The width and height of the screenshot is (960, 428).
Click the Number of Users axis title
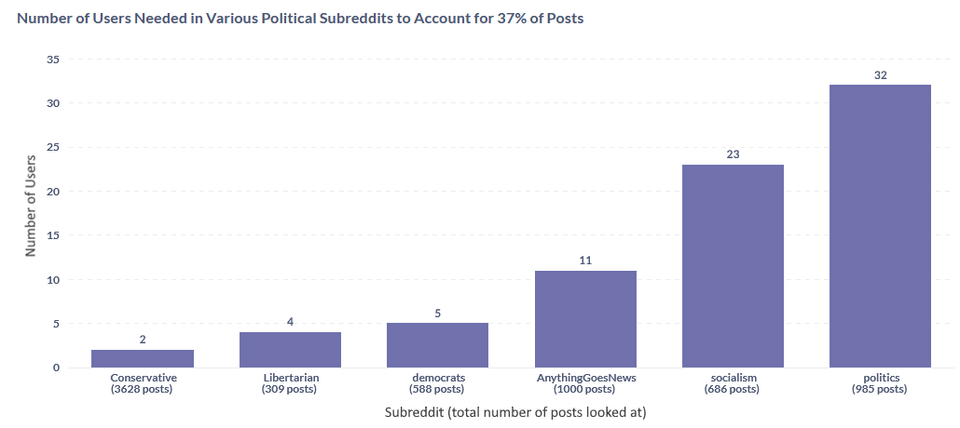pos(31,205)
